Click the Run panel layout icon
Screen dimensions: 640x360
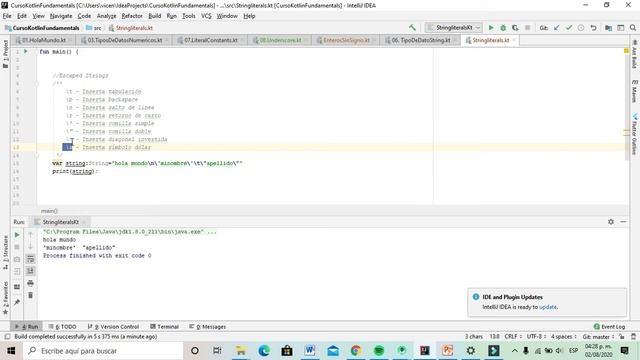(17, 287)
